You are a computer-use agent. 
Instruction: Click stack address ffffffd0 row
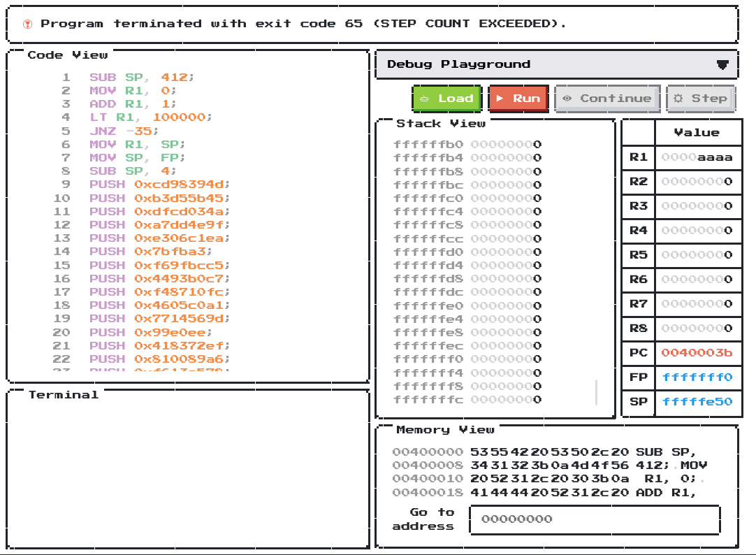467,252
